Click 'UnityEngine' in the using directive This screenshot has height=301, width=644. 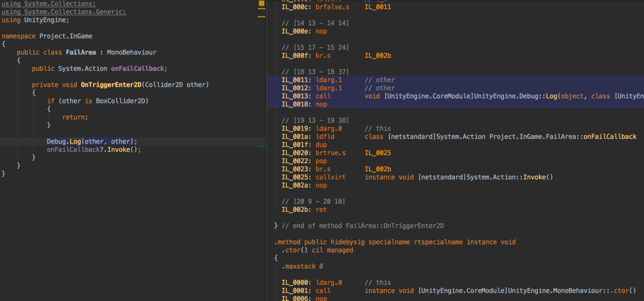pos(45,20)
